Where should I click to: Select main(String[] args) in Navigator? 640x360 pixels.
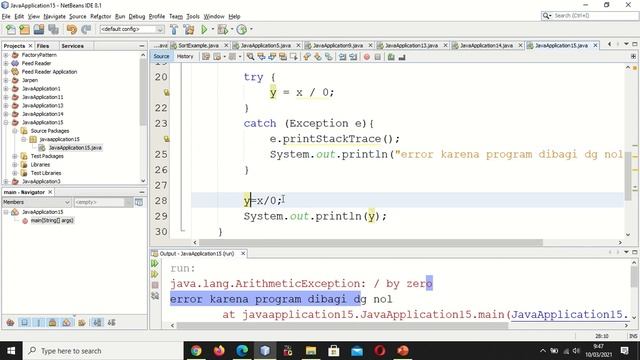coord(52,221)
